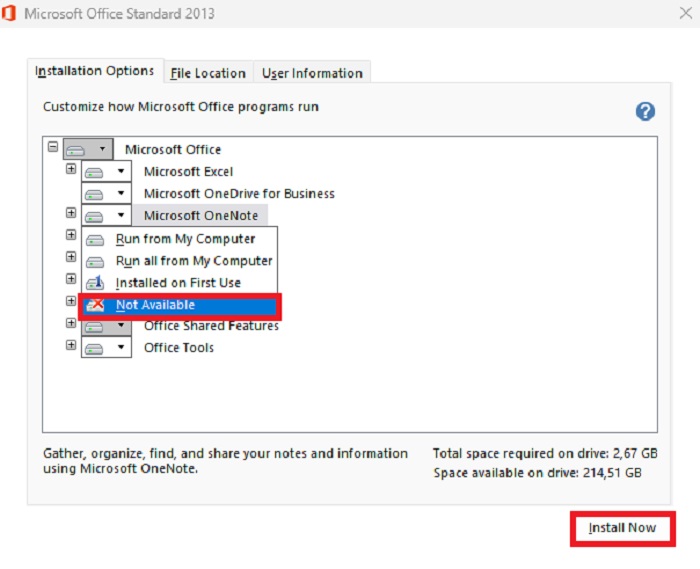The width and height of the screenshot is (700, 569).
Task: Select the Microsoft Excel tree label
Action: pyautogui.click(x=188, y=172)
